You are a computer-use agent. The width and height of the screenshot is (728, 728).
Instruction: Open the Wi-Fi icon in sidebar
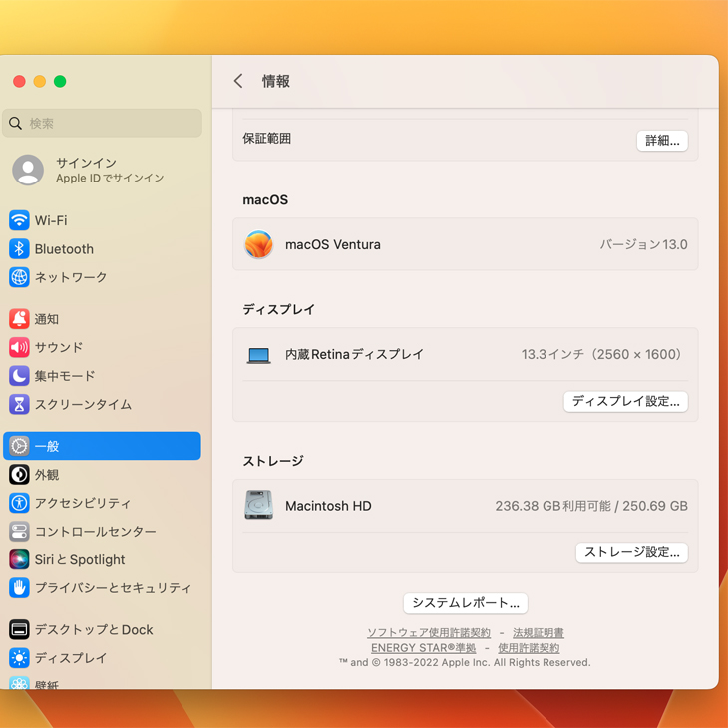pos(19,220)
